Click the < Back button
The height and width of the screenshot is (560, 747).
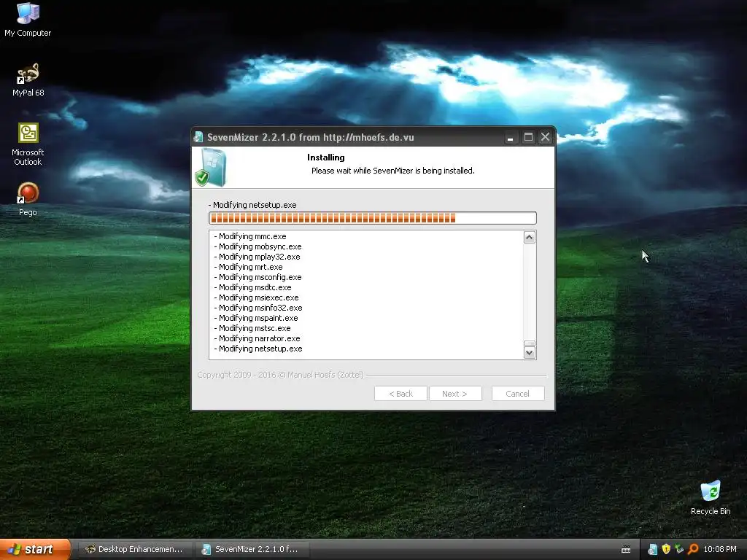400,394
